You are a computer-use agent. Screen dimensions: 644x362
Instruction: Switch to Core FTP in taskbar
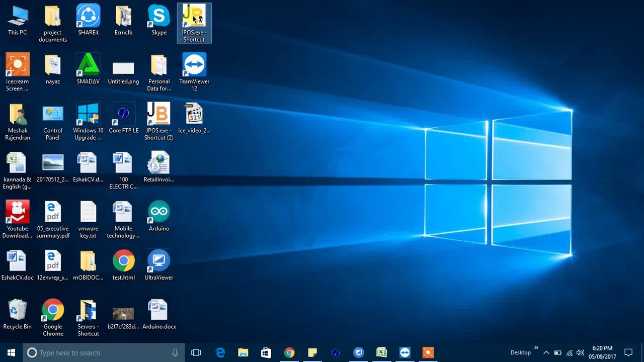tap(336, 352)
